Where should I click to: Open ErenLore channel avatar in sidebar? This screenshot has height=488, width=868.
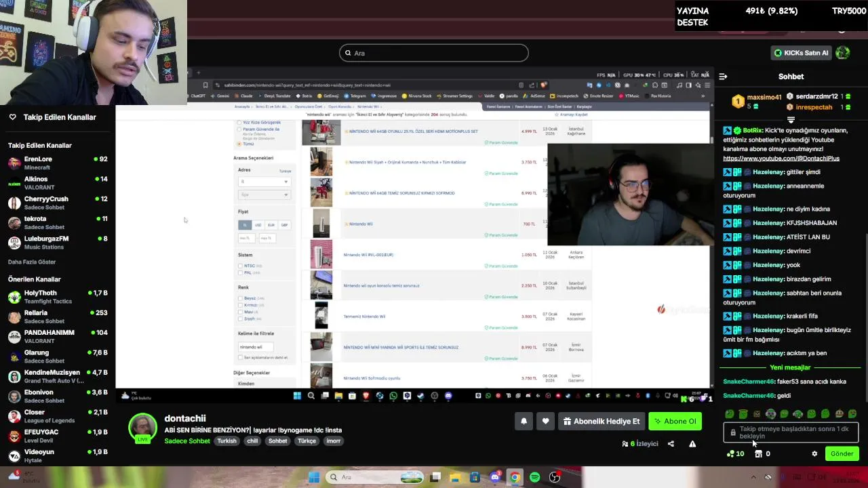click(x=14, y=163)
